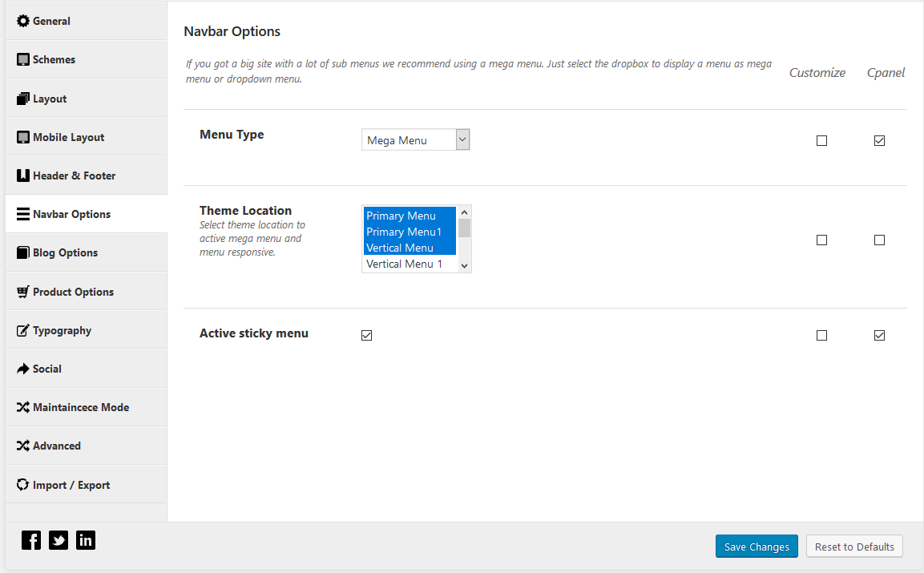Select Primary Menu1 in Theme Location list
The width and height of the screenshot is (924, 573).
[x=410, y=232]
